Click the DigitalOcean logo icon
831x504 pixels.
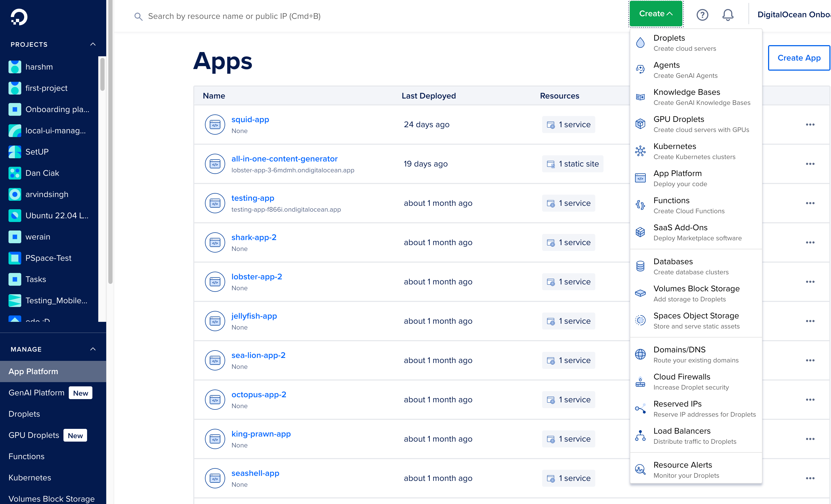(19, 17)
